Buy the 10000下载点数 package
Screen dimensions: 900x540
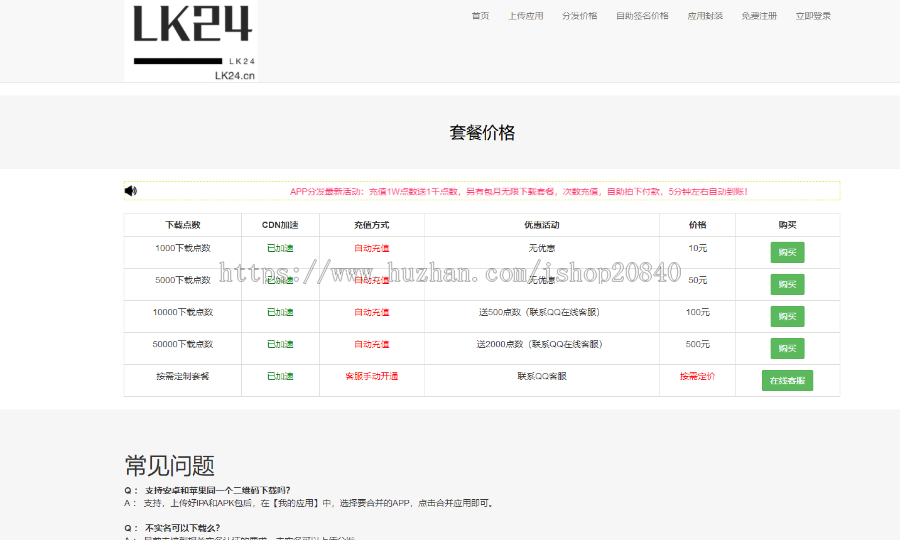(788, 317)
